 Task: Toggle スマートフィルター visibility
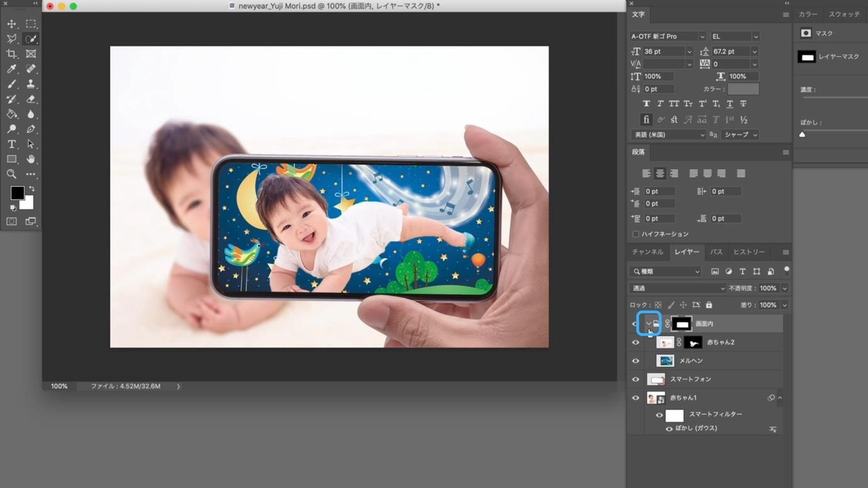click(659, 415)
